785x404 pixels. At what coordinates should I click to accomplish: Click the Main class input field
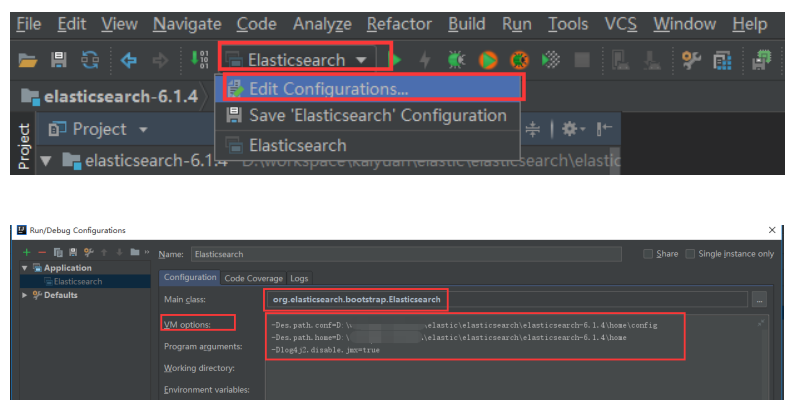pyautogui.click(x=506, y=299)
